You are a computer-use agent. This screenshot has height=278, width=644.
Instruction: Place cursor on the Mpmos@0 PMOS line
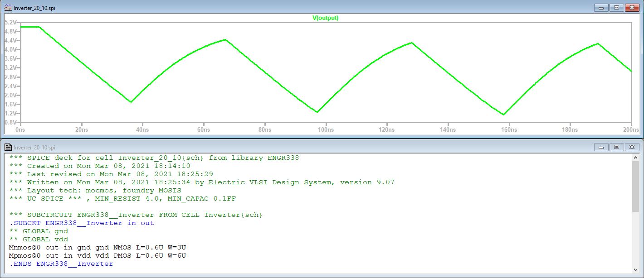point(98,256)
